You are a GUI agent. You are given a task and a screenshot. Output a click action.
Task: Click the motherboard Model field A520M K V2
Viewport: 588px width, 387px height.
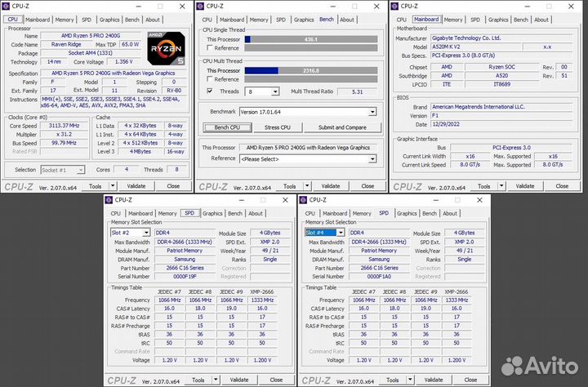coord(475,47)
